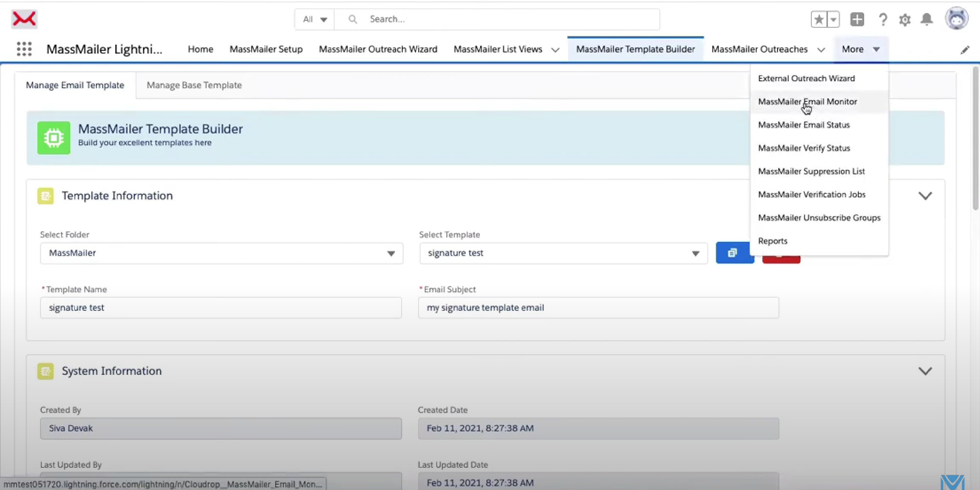Switch to Manage Email Template tab
The image size is (980, 490).
tap(75, 85)
